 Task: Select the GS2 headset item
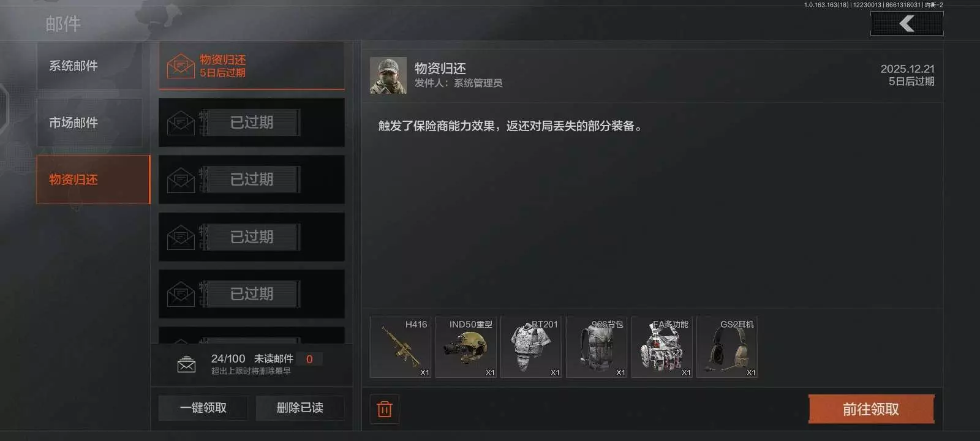tap(727, 347)
